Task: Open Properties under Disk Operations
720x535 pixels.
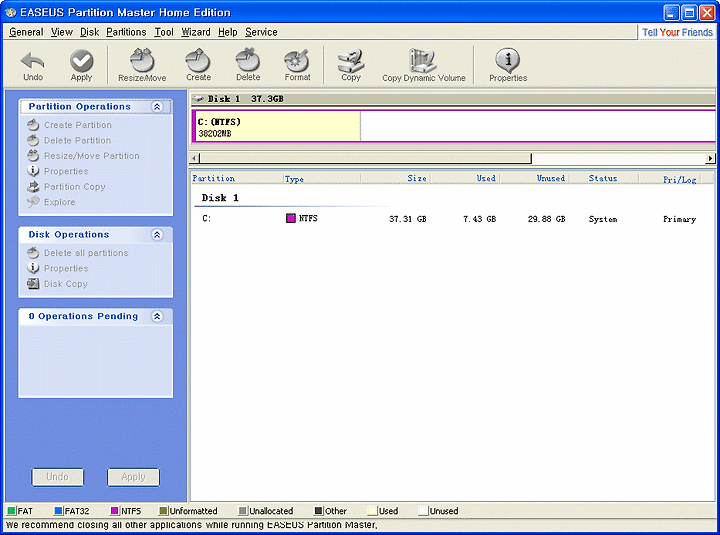Action: pos(57,268)
